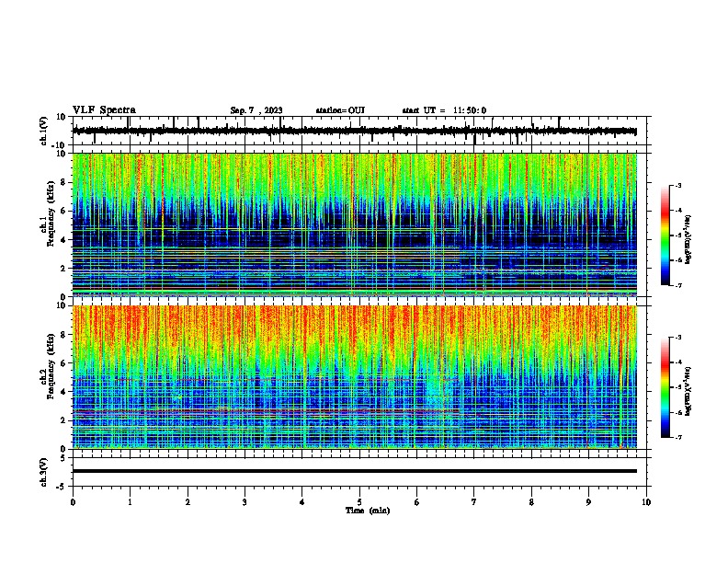This screenshot has height=563, width=728.
Task: Click the '-7' label on ch.2 color scale
Action: [x=677, y=437]
